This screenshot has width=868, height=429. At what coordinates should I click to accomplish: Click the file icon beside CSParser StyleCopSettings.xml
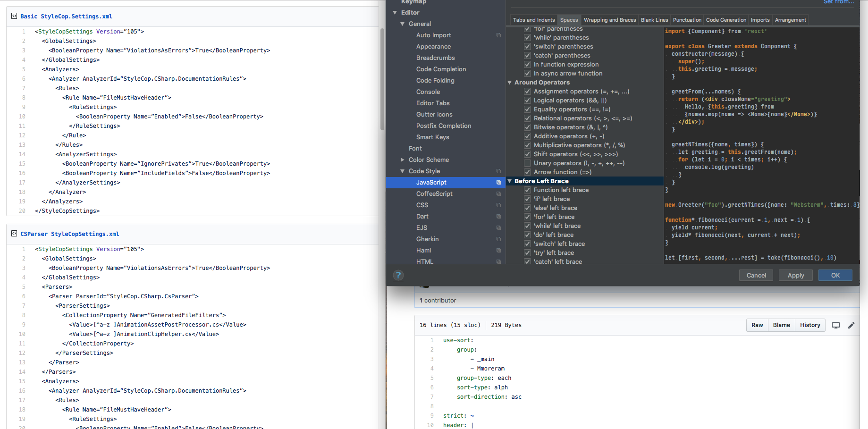[14, 234]
